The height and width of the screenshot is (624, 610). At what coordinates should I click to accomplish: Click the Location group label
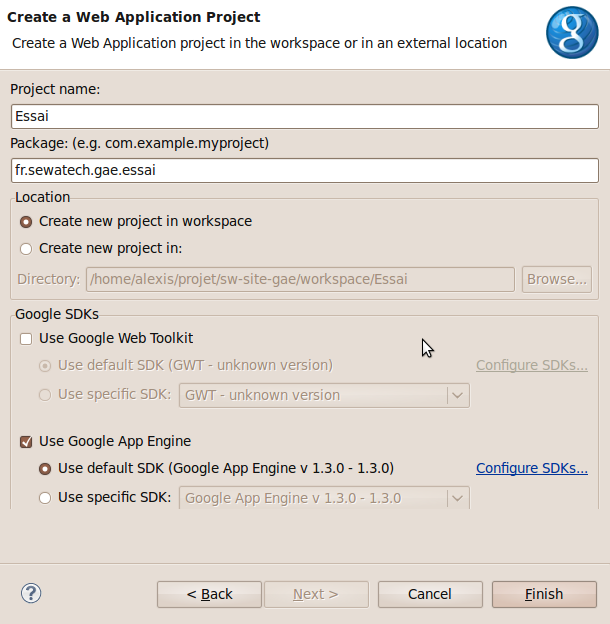click(43, 197)
